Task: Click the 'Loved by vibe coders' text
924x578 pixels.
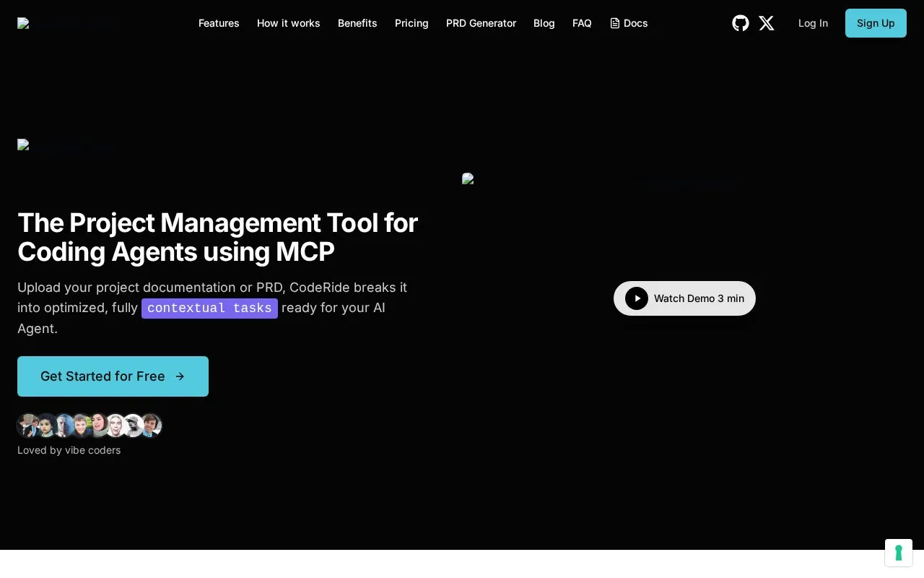Action: (x=69, y=450)
